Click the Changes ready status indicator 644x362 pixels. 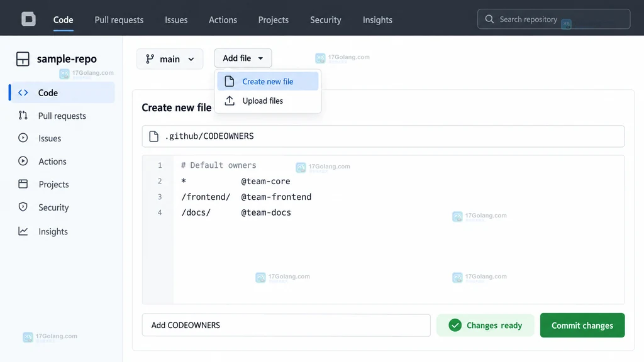coord(485,325)
